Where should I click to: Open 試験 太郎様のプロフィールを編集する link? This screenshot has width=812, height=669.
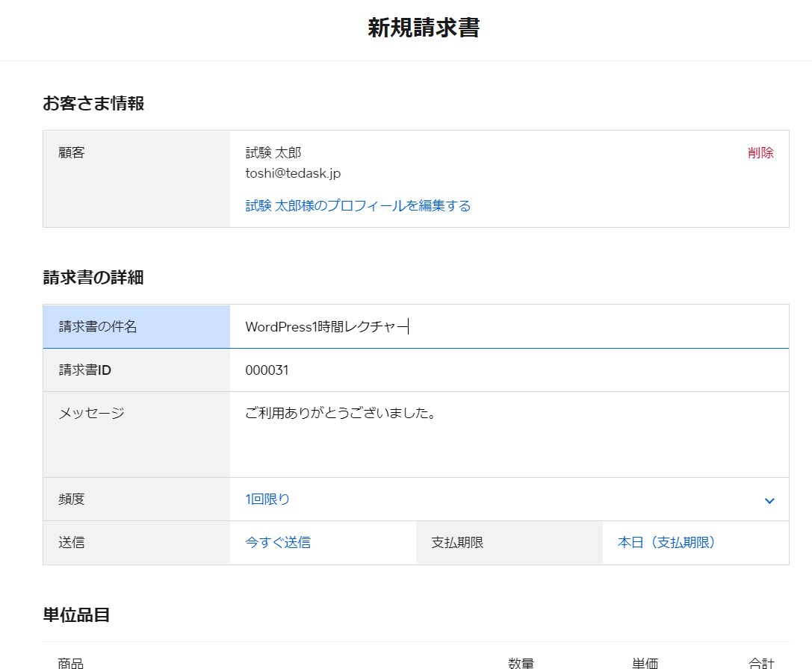pos(356,205)
